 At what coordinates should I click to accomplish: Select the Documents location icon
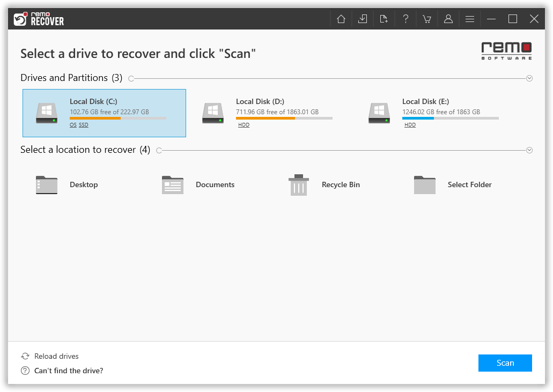[x=172, y=184]
